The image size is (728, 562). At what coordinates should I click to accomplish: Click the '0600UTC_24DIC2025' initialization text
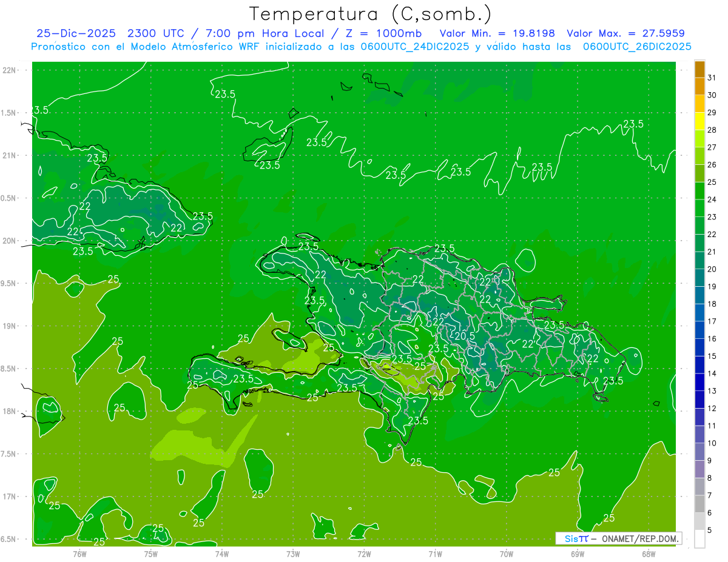(411, 47)
